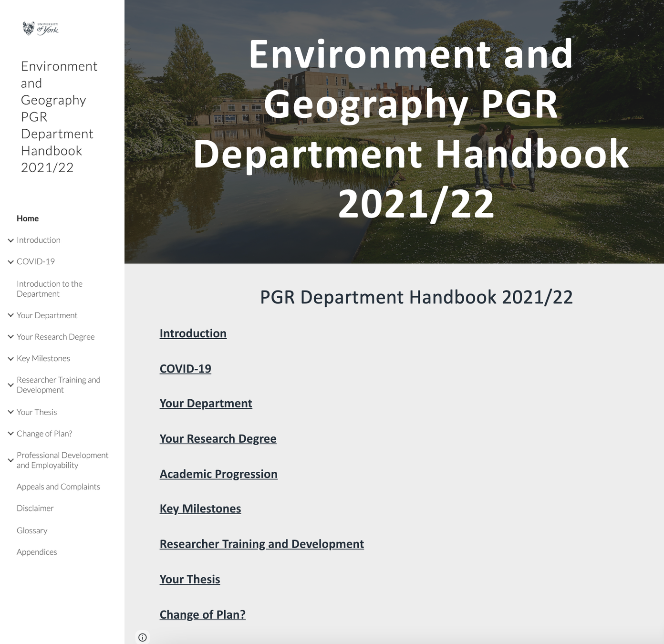Open Introduction in sidebar navigation
The width and height of the screenshot is (664, 644).
(39, 240)
